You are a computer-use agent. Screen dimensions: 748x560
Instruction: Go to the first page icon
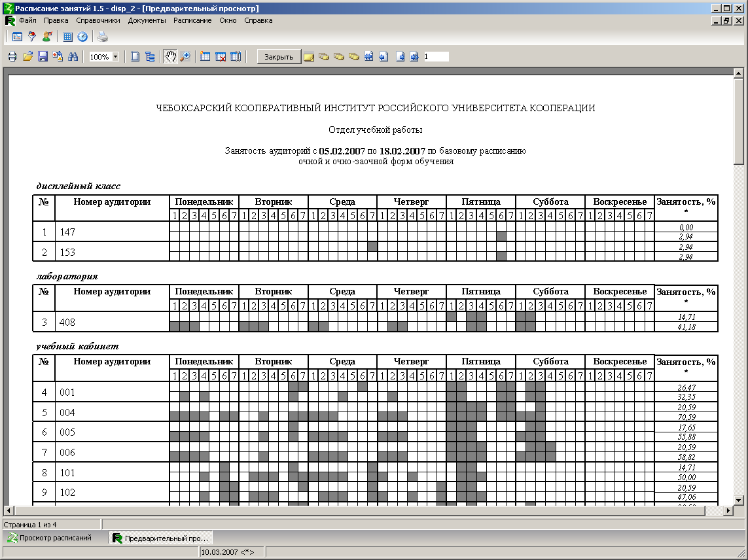[368, 57]
